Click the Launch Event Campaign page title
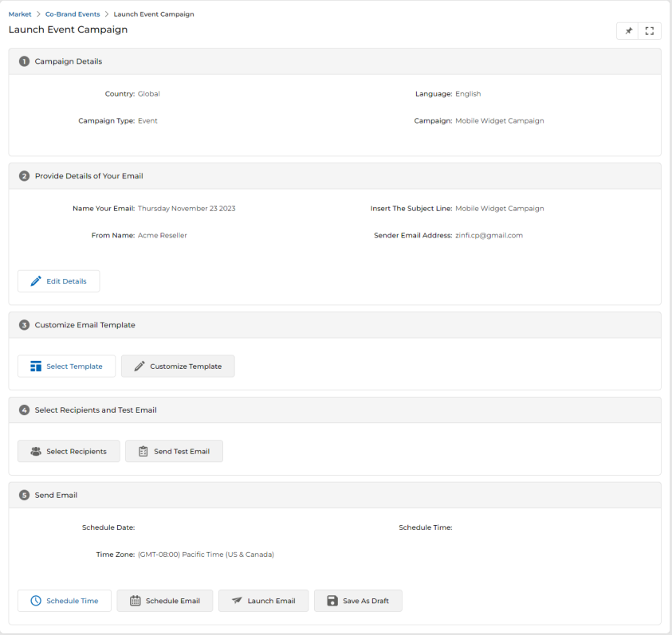 click(x=68, y=29)
